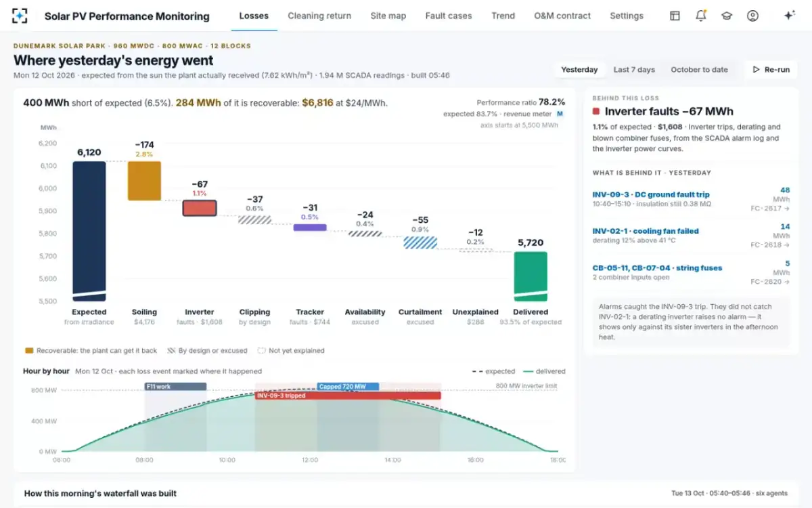Open the layout panel icon
Image resolution: width=812 pixels, height=508 pixels.
pyautogui.click(x=675, y=16)
